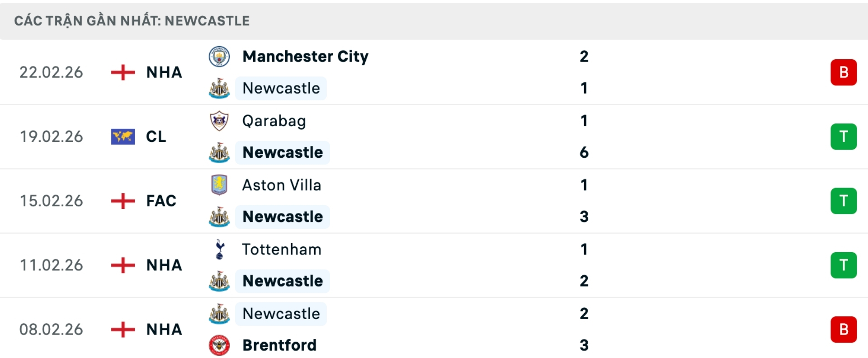Click the England flag next to FAC
Viewport: 868px width, 358px height.
[123, 201]
